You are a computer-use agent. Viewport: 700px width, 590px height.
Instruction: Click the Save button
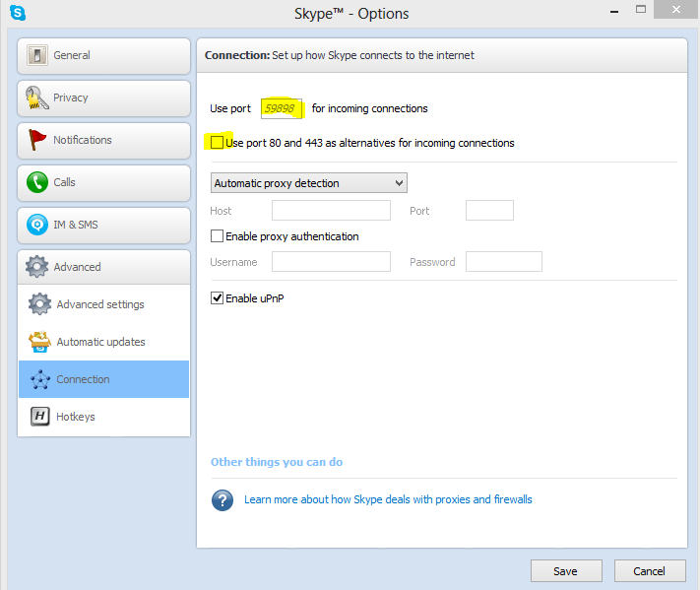coord(566,571)
